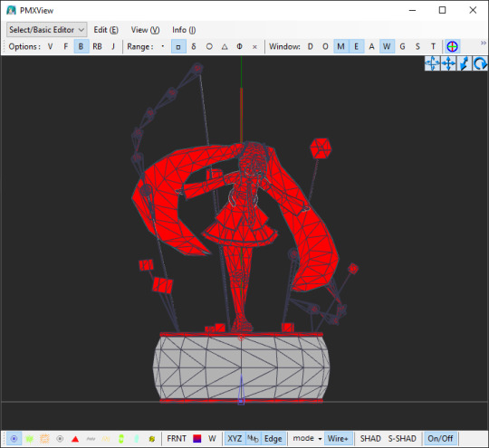Screen dimensions: 489x448
Task: Toggle green capsule rigid body icon
Action: 121,439
